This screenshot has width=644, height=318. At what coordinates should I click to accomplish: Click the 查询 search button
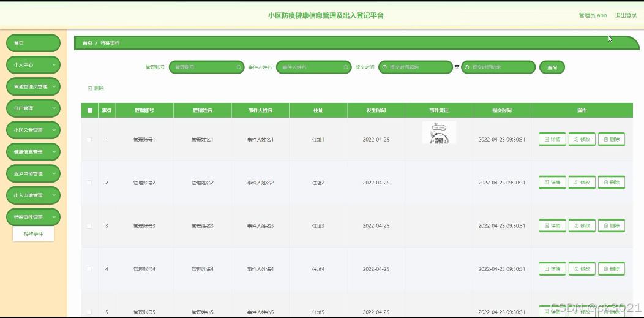click(552, 67)
